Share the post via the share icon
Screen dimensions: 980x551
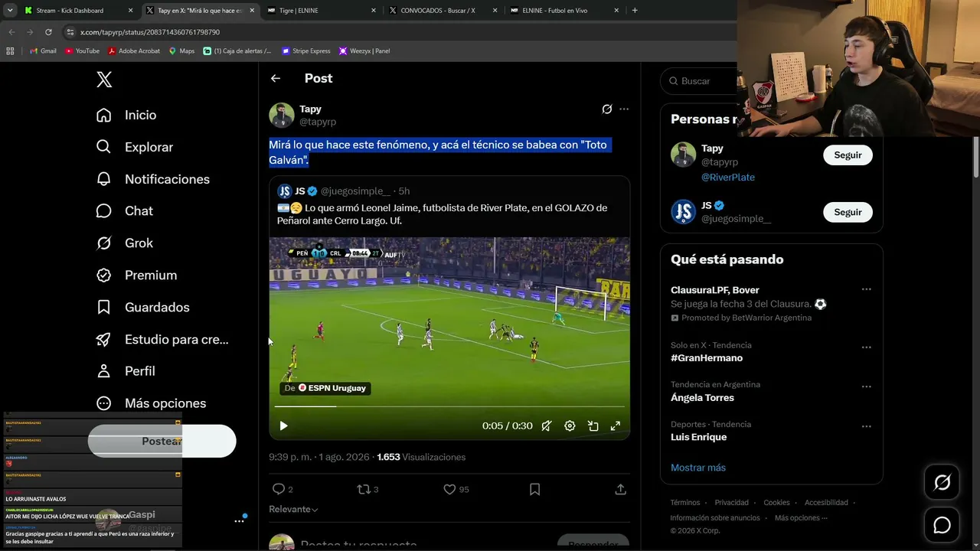click(621, 489)
